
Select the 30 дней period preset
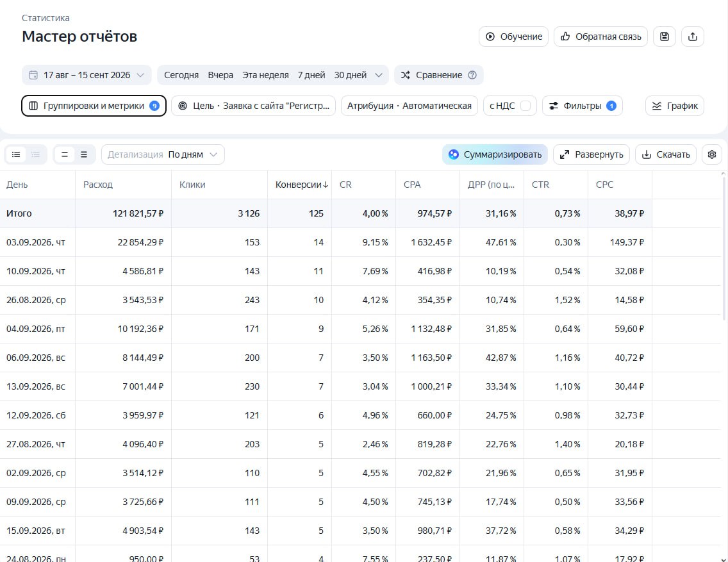click(351, 75)
